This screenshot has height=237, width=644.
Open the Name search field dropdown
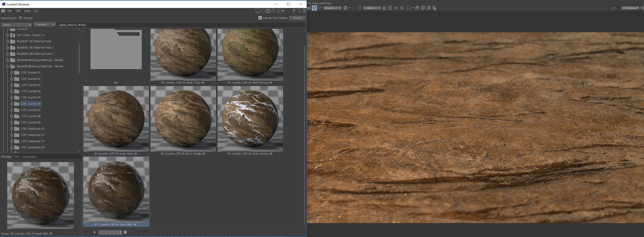click(16, 25)
